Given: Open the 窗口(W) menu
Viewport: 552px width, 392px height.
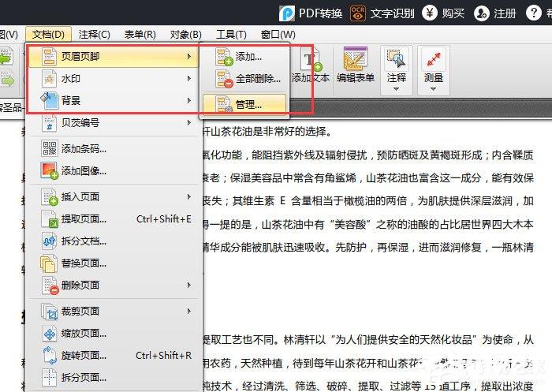Looking at the screenshot, I should (278, 35).
